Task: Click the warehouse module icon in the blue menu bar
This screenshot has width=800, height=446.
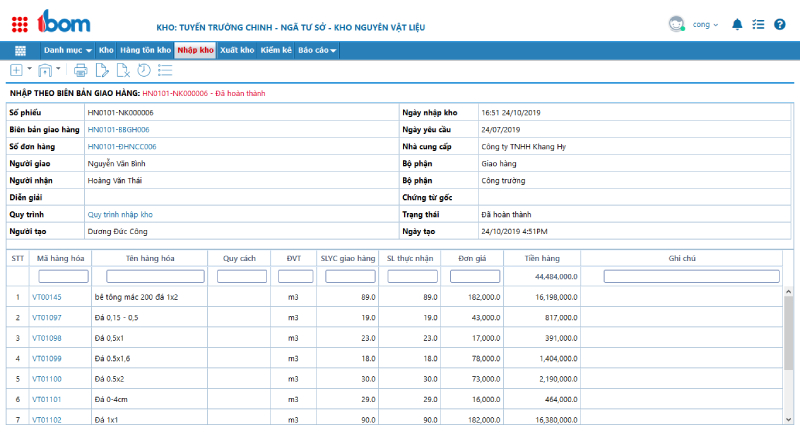Action: [20, 51]
